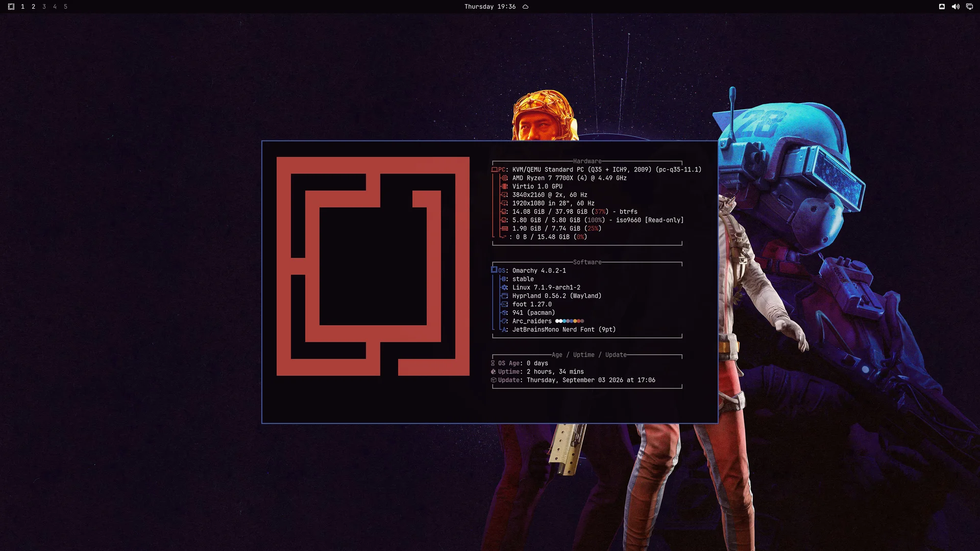Click the Thursday 19:36 clock
980x551 pixels.
(490, 7)
